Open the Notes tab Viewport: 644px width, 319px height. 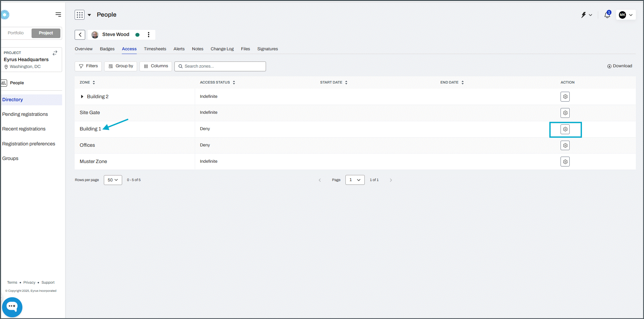(x=197, y=49)
